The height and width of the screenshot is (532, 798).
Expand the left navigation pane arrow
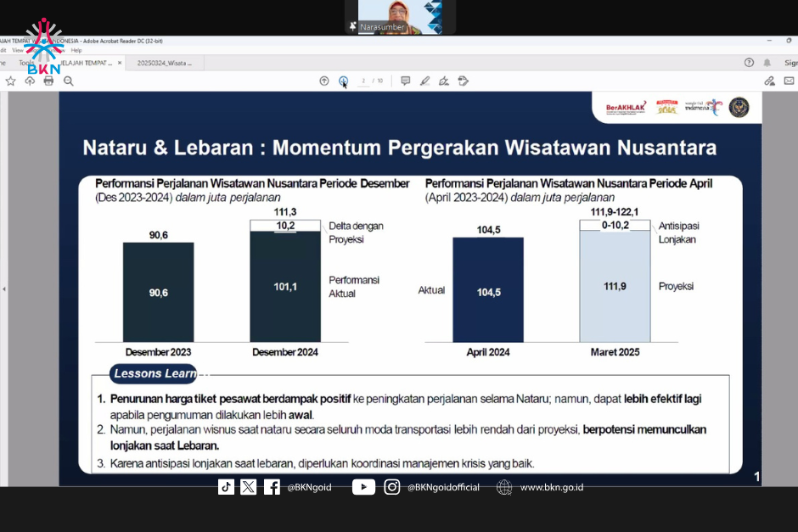pos(3,289)
